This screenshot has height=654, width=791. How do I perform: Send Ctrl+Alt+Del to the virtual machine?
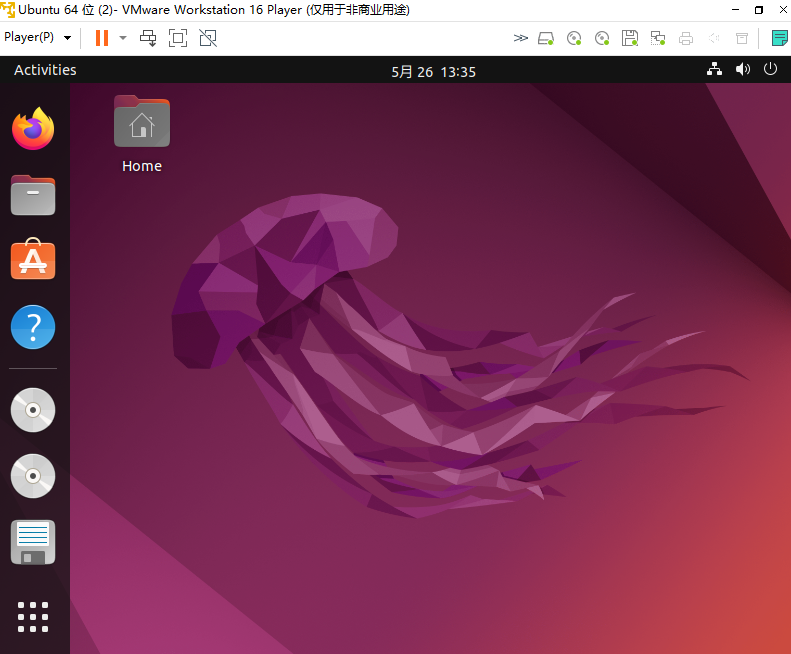click(148, 38)
